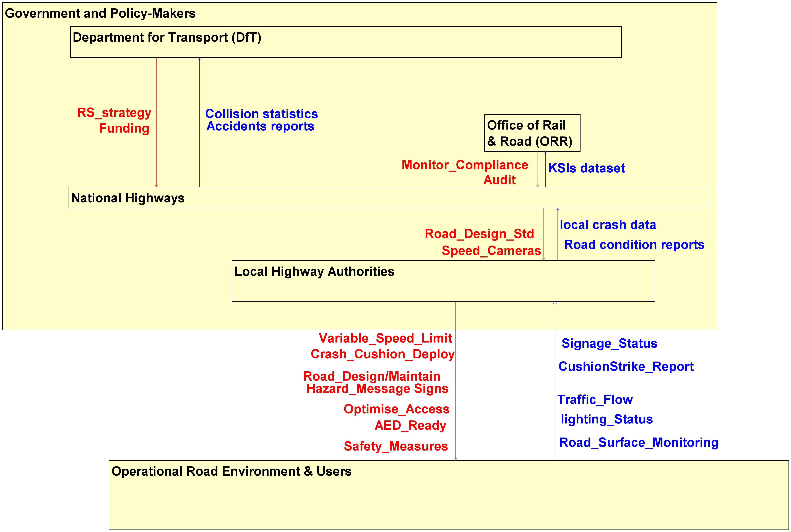Select the Road_Surface_Monitoring label
This screenshot has height=532, width=791.
(x=638, y=443)
